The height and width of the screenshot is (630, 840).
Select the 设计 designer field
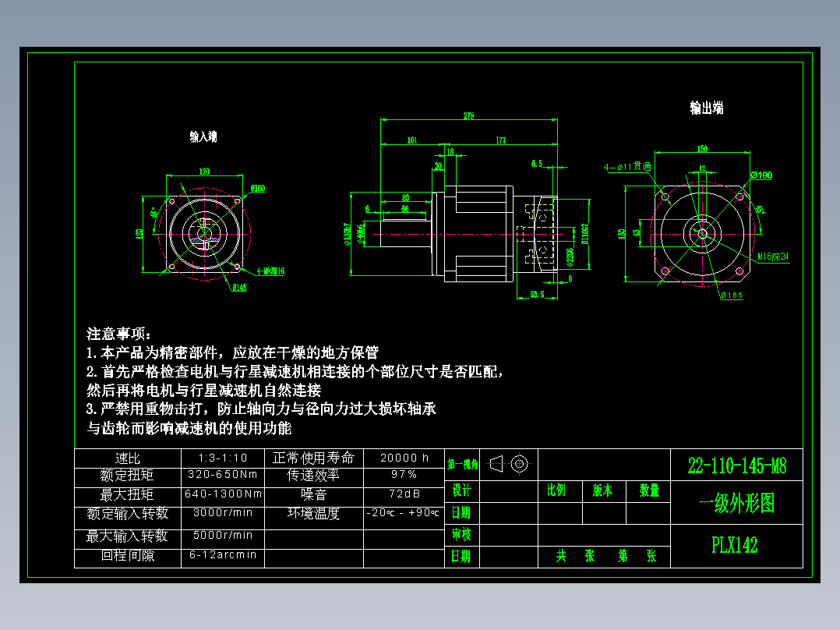tap(461, 492)
